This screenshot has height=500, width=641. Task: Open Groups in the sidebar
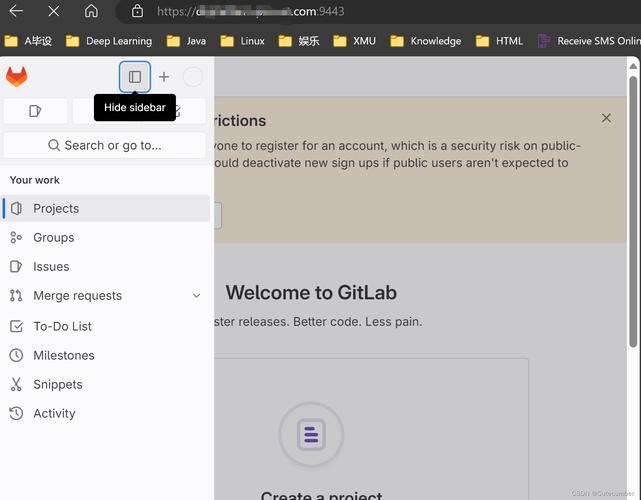click(106, 238)
